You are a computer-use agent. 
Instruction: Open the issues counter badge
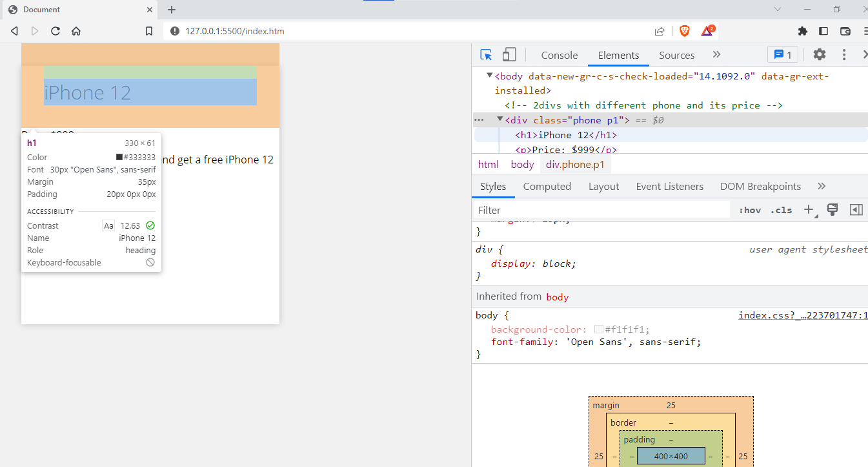783,55
